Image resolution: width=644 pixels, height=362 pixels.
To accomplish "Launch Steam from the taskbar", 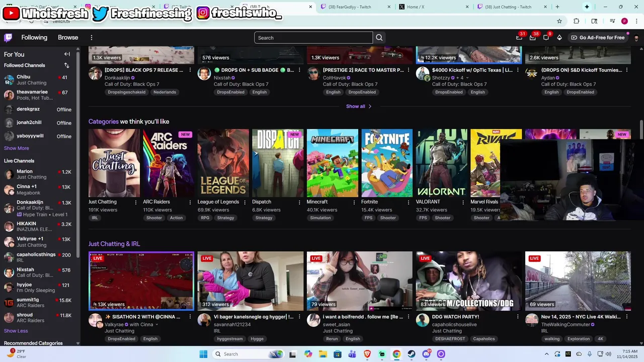I will pyautogui.click(x=412, y=354).
